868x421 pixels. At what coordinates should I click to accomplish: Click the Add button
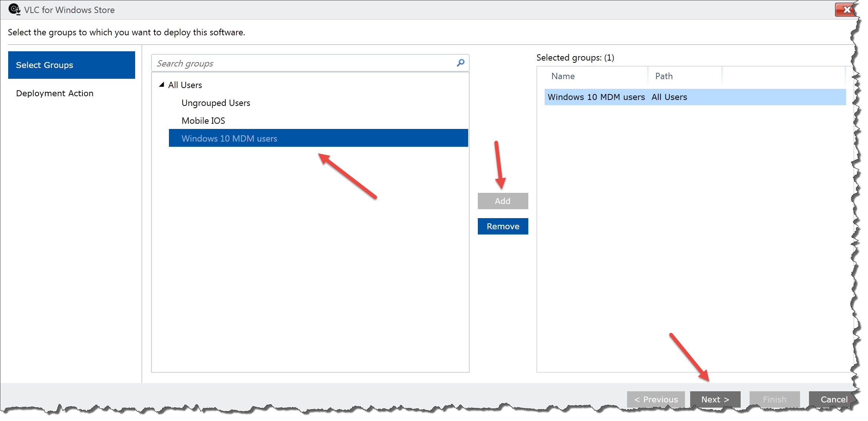(x=502, y=201)
